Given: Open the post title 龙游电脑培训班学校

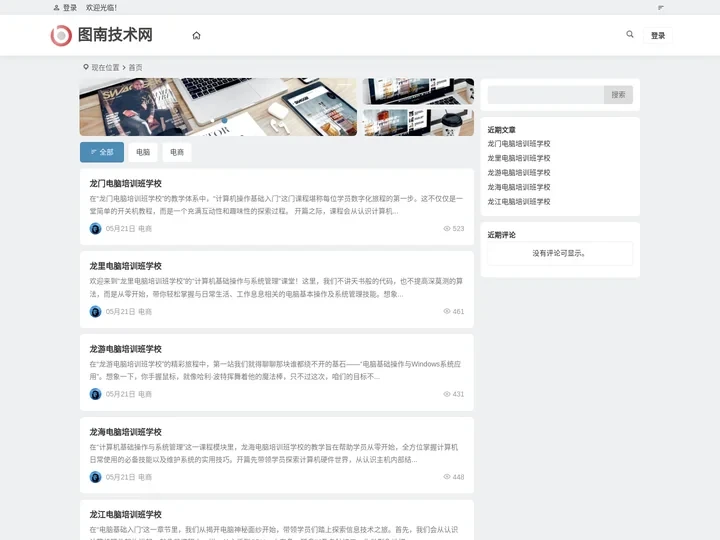Looking at the screenshot, I should click(x=125, y=349).
